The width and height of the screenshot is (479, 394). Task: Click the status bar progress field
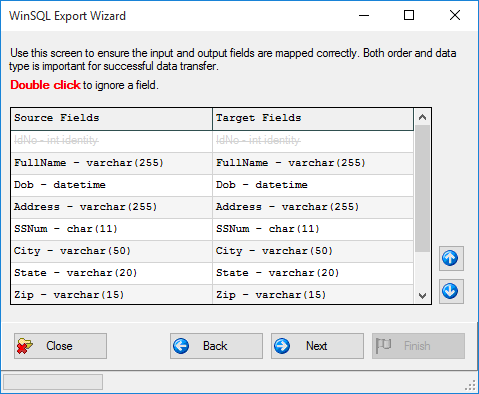(x=53, y=382)
